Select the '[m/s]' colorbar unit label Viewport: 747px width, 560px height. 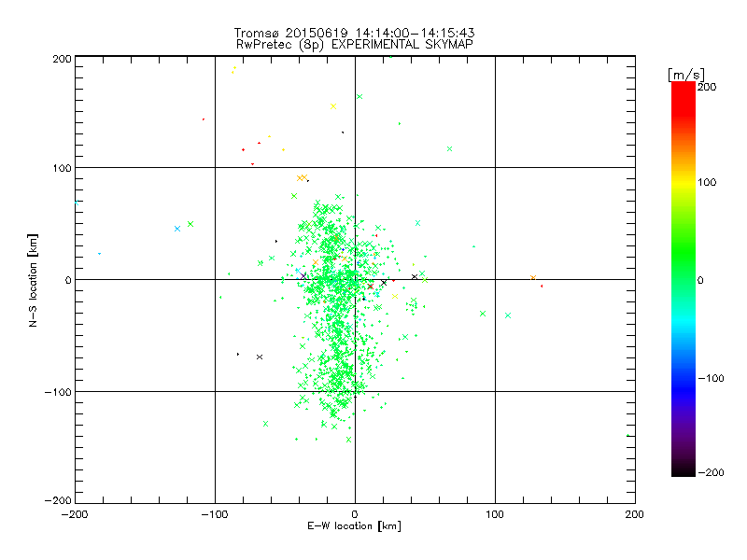coord(685,75)
